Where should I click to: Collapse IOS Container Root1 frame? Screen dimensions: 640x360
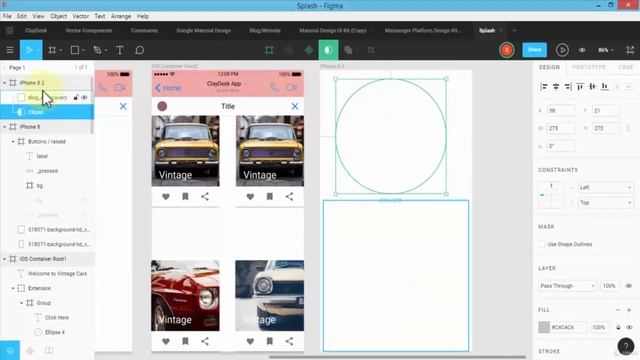(x=4, y=259)
